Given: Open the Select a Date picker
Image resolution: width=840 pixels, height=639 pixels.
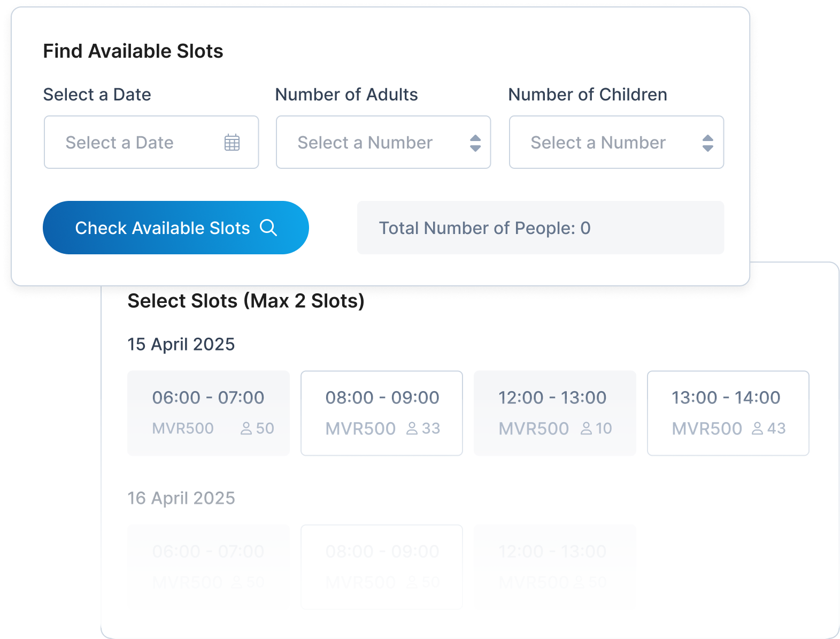Looking at the screenshot, I should (151, 142).
